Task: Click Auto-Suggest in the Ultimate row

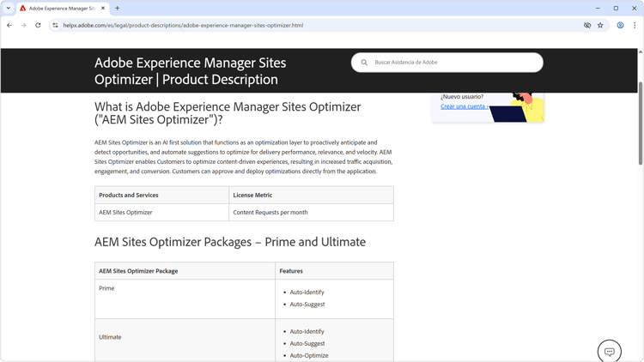Action: point(307,343)
